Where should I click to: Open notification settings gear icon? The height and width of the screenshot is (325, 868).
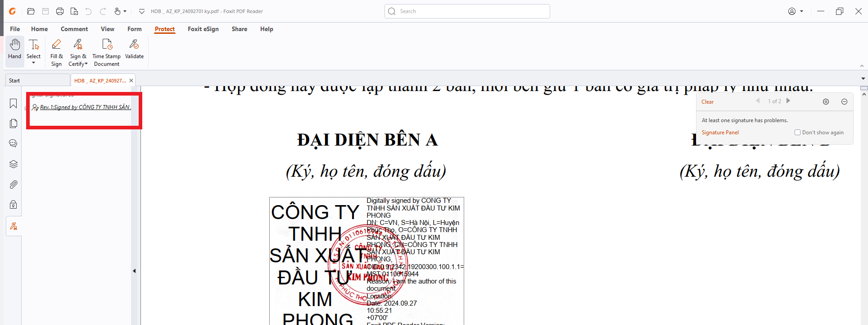point(826,102)
